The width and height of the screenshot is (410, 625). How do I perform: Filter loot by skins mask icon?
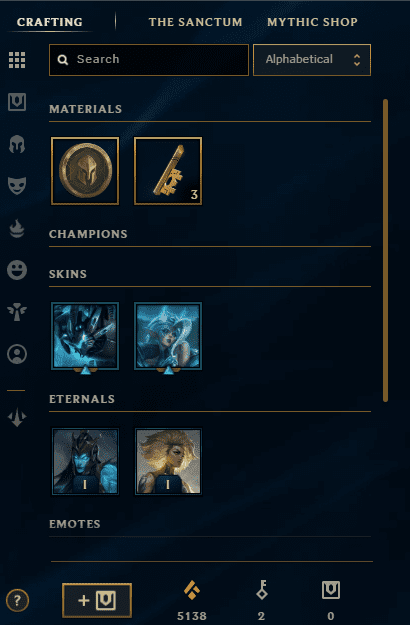coord(17,186)
